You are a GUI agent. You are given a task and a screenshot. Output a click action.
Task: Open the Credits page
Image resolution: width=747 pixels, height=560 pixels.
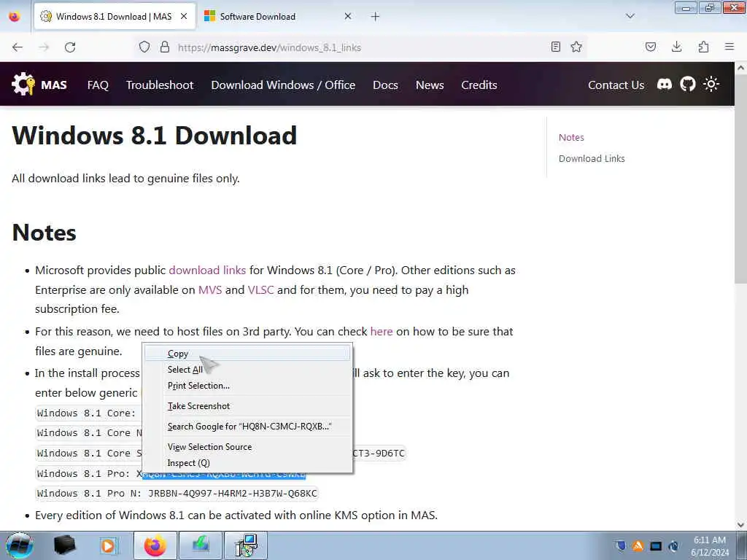pyautogui.click(x=479, y=85)
